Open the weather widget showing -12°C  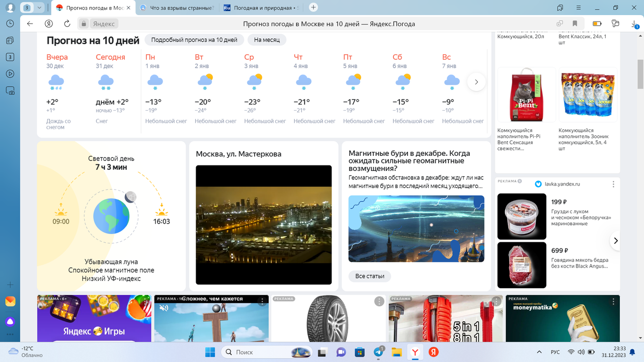pos(25,351)
